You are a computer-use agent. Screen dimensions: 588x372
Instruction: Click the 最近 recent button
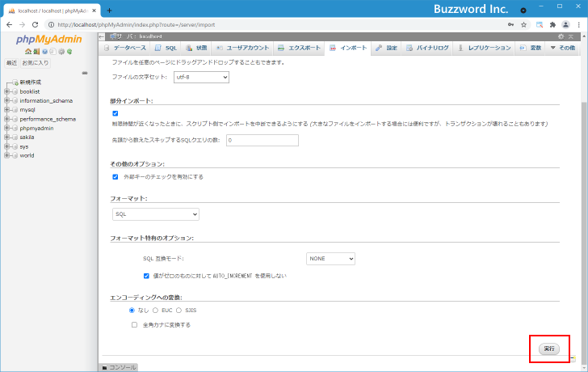click(x=11, y=63)
